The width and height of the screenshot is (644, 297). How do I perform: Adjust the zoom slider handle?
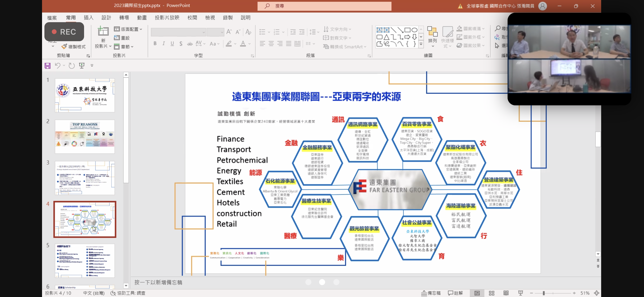point(544,293)
